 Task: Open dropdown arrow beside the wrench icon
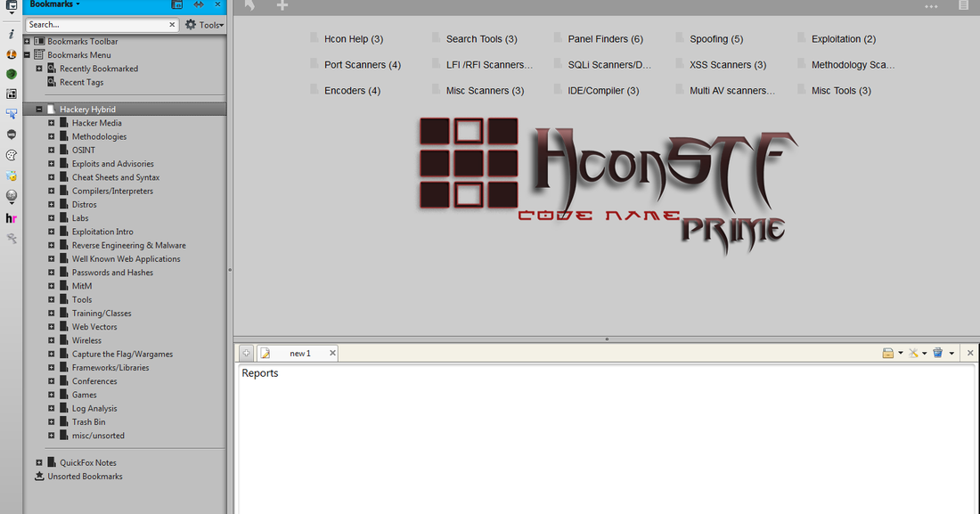[x=925, y=354]
